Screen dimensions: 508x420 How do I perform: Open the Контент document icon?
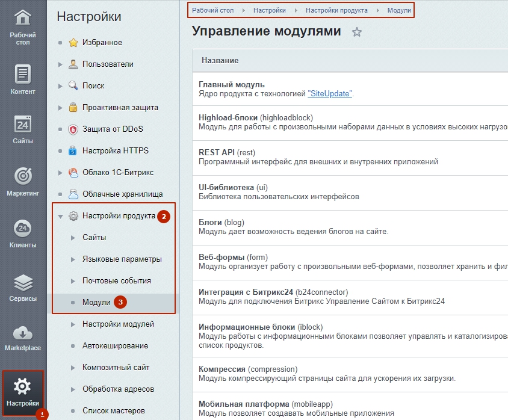(23, 74)
